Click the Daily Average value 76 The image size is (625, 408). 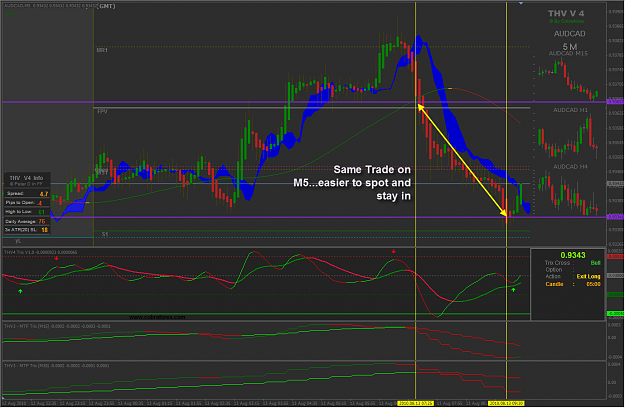(x=42, y=221)
